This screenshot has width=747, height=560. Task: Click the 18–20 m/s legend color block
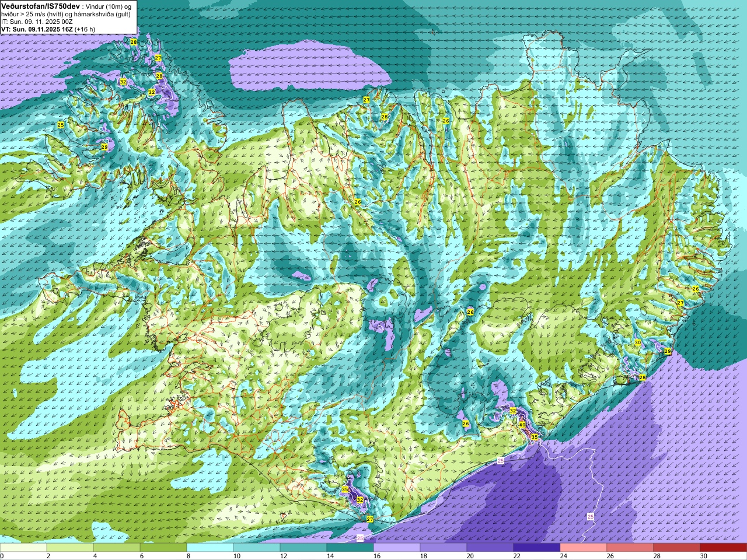pos(444,548)
